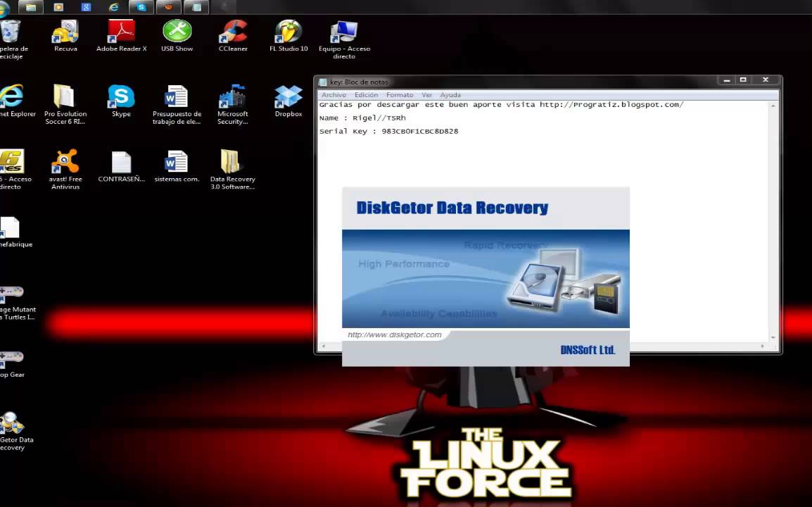Open Microsoft Security Essentials shortcut
Image resolution: width=812 pixels, height=507 pixels.
click(232, 105)
